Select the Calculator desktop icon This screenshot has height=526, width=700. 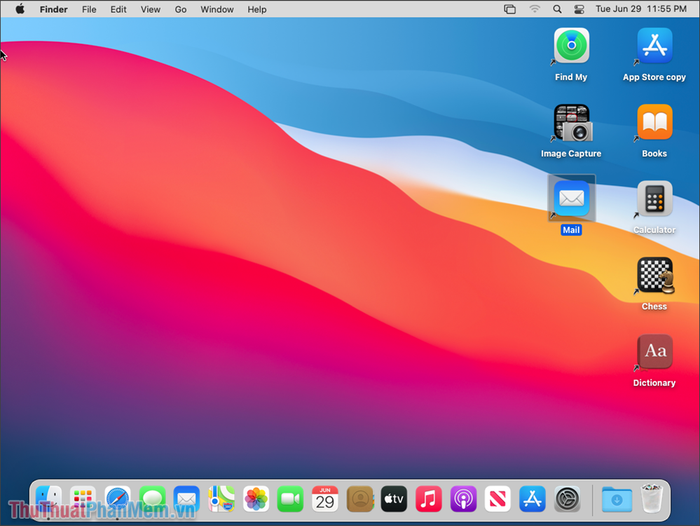coord(654,198)
